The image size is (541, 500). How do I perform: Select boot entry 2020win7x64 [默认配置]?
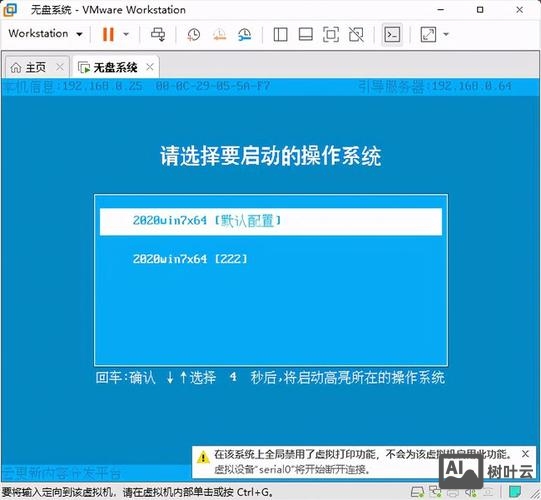[271, 222]
